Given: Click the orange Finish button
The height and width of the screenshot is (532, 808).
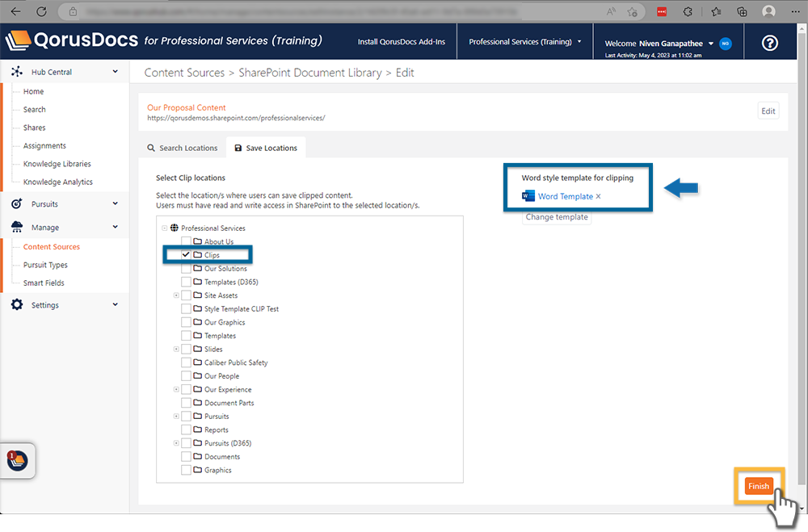Looking at the screenshot, I should click(x=759, y=486).
